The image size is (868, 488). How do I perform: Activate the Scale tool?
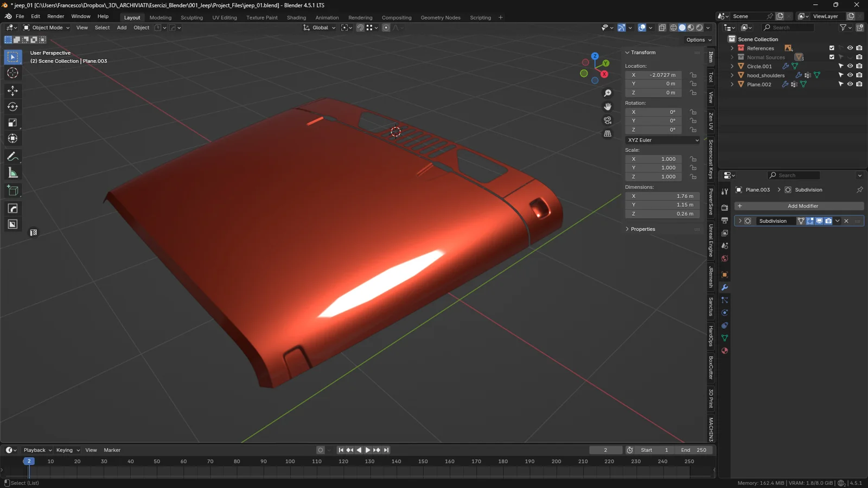pyautogui.click(x=12, y=123)
